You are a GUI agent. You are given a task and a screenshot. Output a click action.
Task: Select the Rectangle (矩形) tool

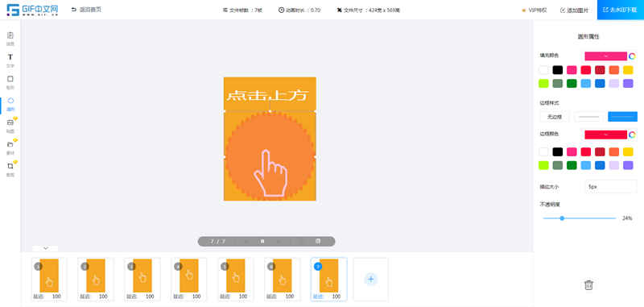point(10,81)
